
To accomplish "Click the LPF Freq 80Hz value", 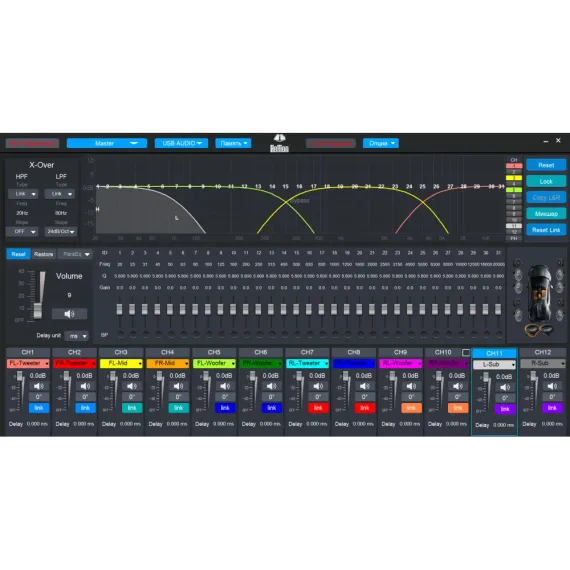I will (61, 213).
